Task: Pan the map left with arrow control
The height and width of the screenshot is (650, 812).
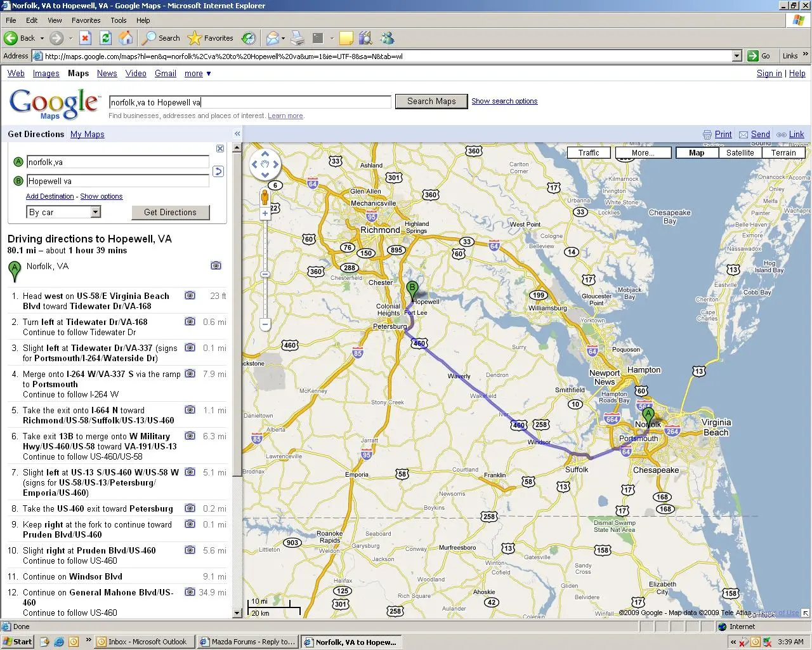Action: [x=254, y=164]
